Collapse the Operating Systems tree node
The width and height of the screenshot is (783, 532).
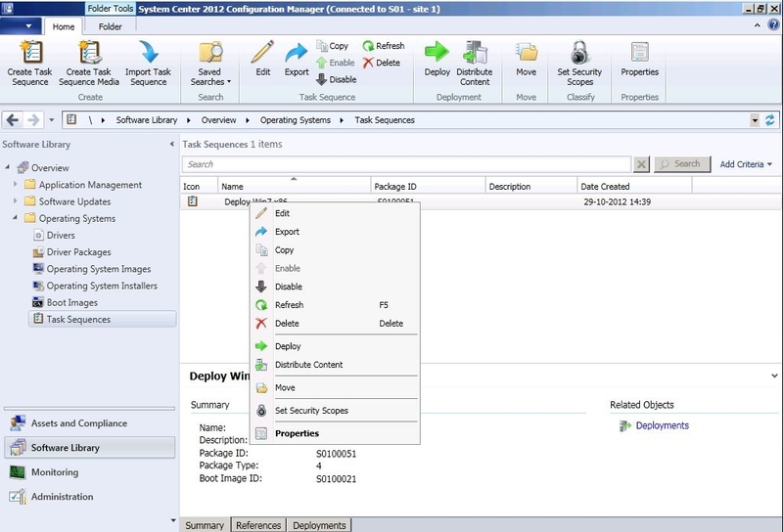(x=16, y=218)
